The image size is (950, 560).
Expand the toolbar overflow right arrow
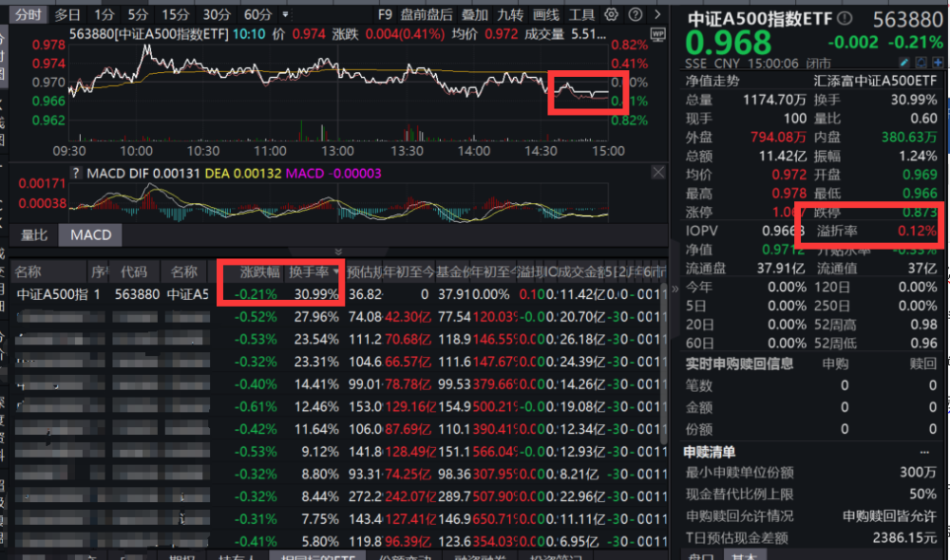pyautogui.click(x=656, y=14)
